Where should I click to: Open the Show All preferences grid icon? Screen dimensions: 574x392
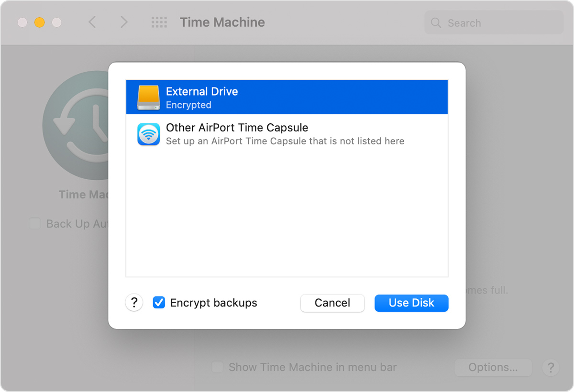pos(159,22)
